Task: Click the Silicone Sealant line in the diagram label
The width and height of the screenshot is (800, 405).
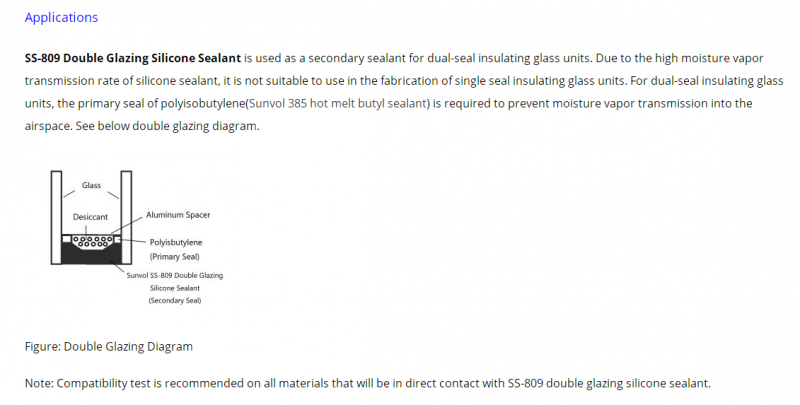Action: click(x=175, y=288)
